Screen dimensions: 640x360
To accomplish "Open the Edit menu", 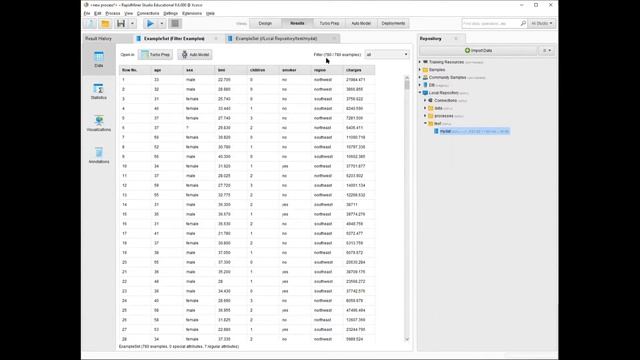I will 98,13.
